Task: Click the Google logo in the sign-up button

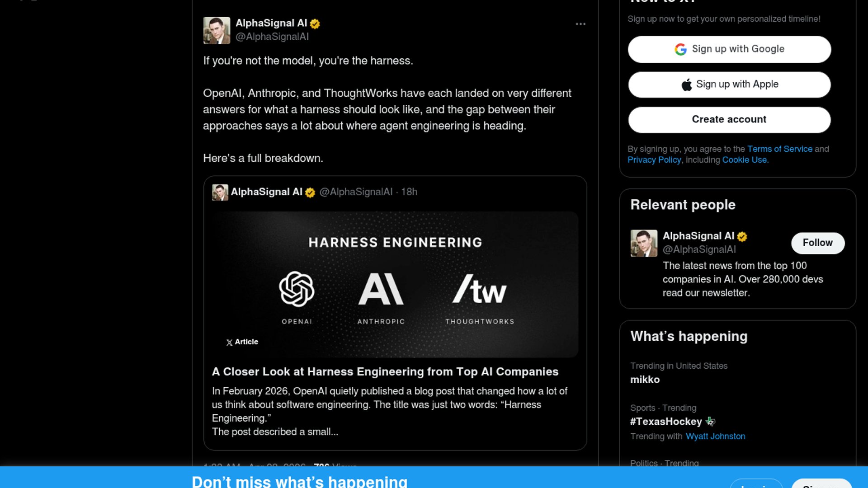Action: pos(680,49)
